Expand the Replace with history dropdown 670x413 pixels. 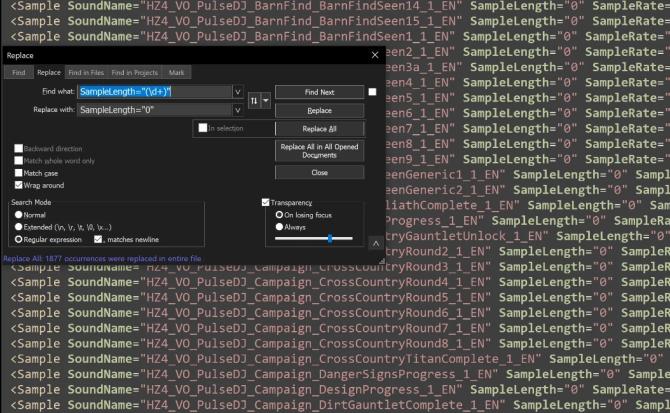pos(238,110)
